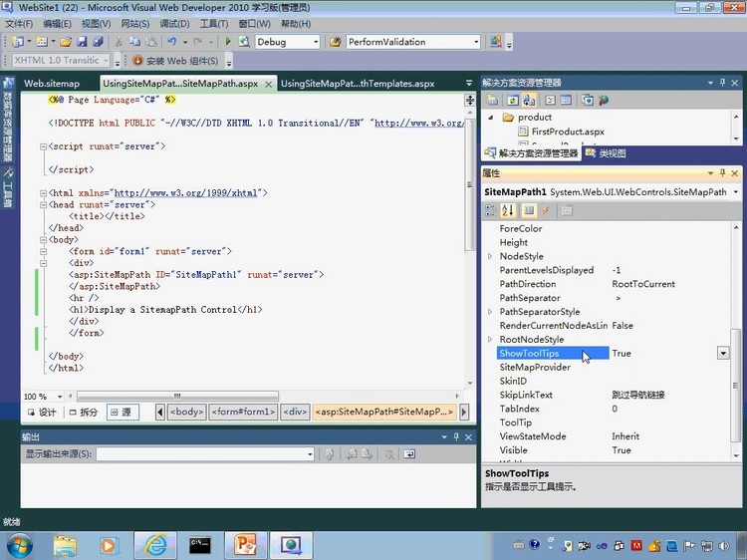Click the Find in Files icon beside PerformValidation
This screenshot has height=560, width=747.
pyautogui.click(x=336, y=42)
